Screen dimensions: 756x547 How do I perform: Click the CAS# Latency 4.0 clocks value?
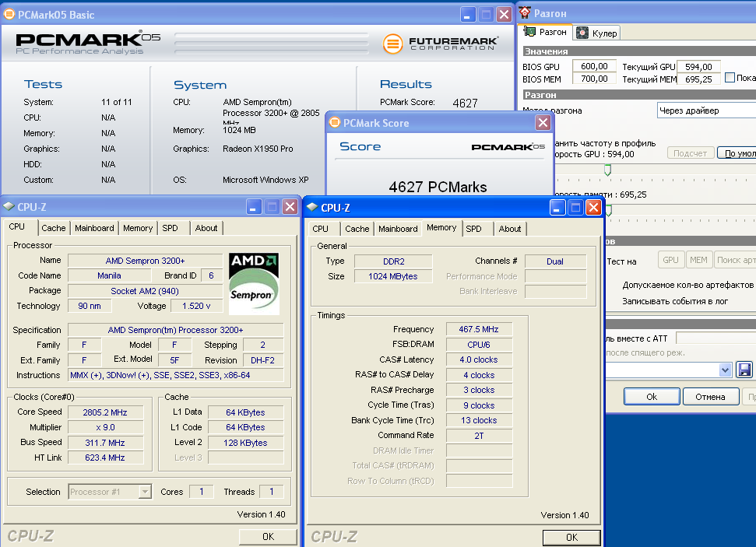point(479,359)
